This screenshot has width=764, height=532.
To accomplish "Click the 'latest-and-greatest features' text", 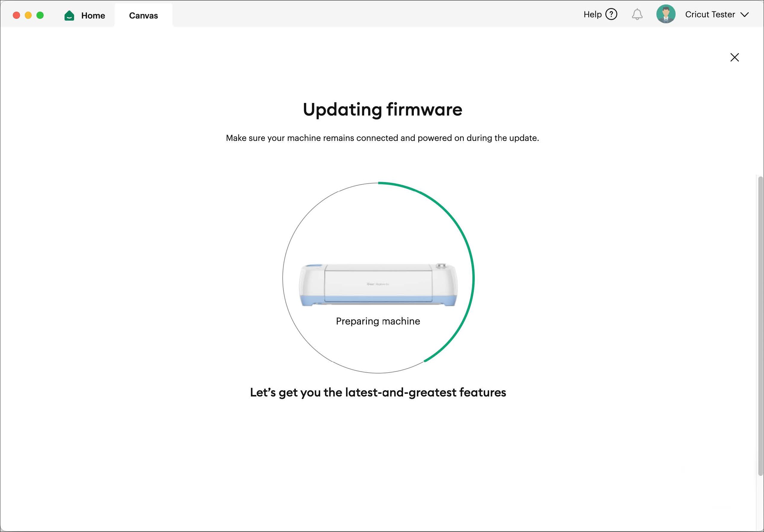I will [x=425, y=392].
